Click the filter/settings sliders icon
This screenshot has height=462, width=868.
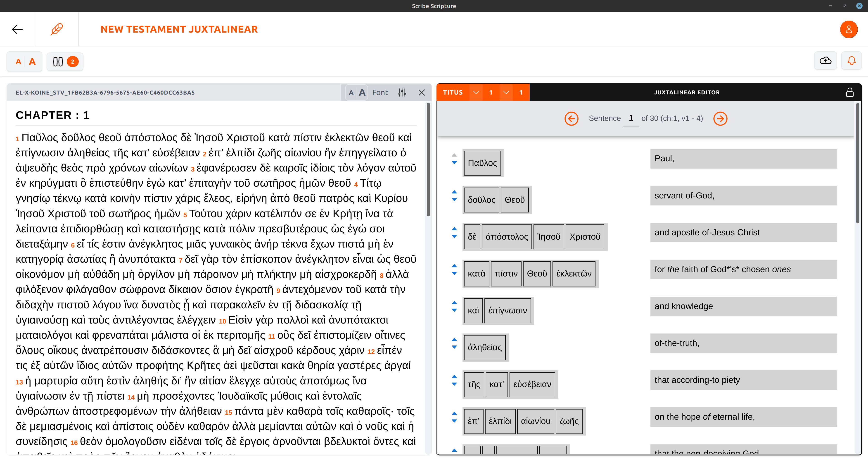click(x=402, y=93)
